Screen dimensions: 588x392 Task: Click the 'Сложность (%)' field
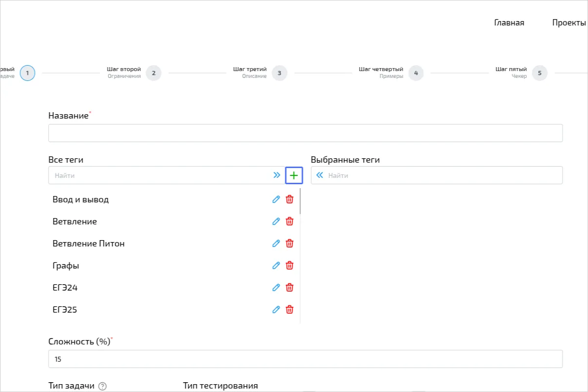point(305,359)
